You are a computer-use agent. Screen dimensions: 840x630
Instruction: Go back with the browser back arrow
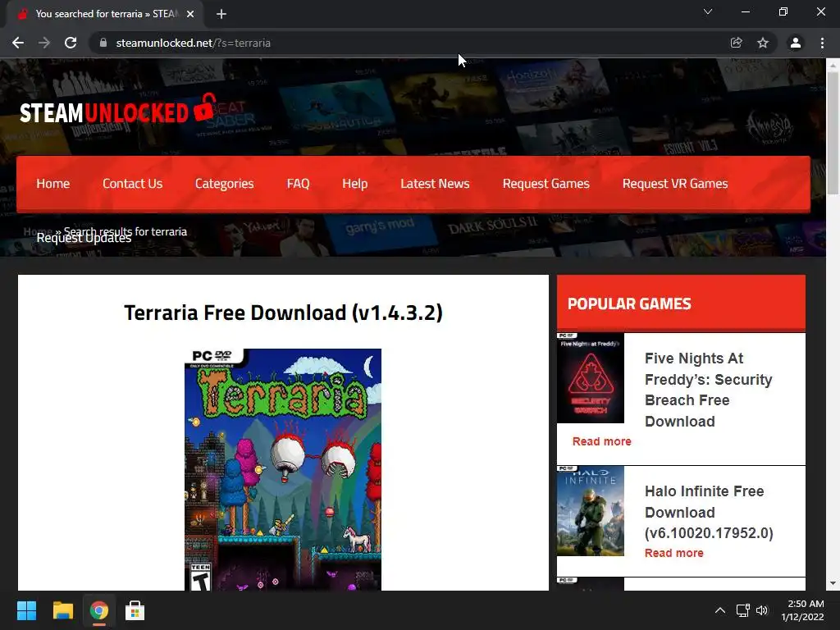click(x=18, y=43)
